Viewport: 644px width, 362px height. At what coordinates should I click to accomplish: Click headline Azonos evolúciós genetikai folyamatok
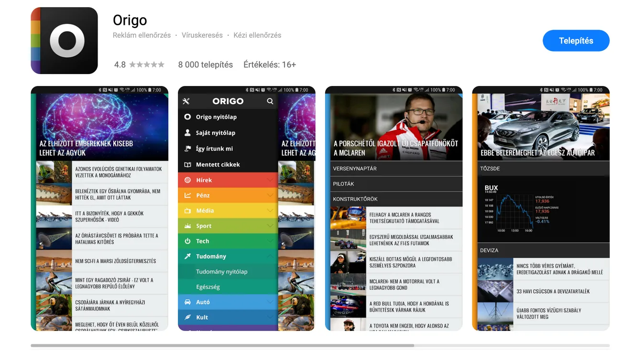click(119, 172)
